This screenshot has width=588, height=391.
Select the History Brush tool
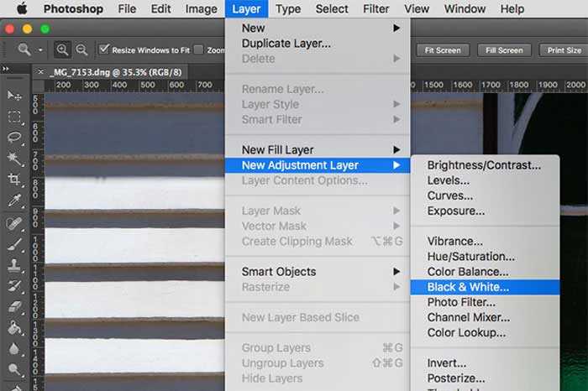click(14, 286)
